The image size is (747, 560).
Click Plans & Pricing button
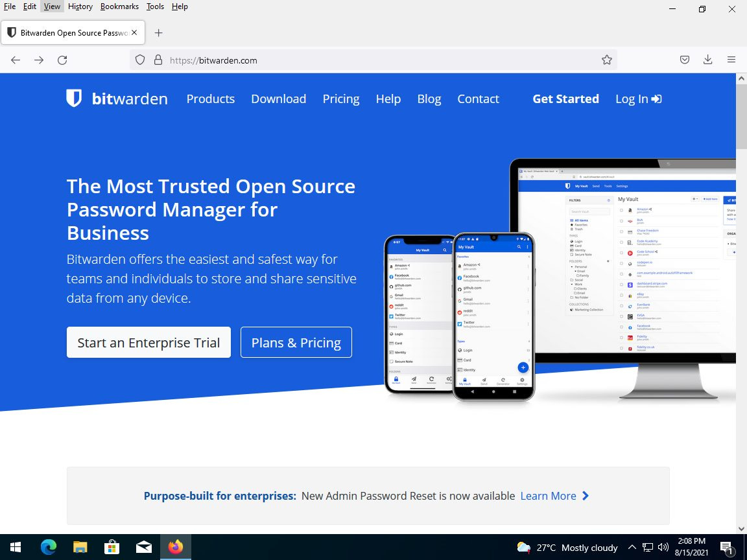click(x=296, y=342)
